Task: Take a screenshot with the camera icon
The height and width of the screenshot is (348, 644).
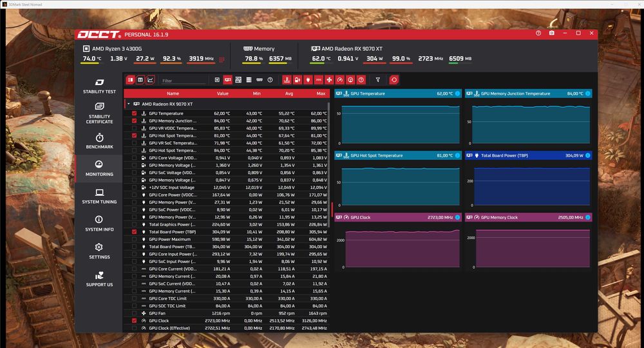Action: point(552,33)
